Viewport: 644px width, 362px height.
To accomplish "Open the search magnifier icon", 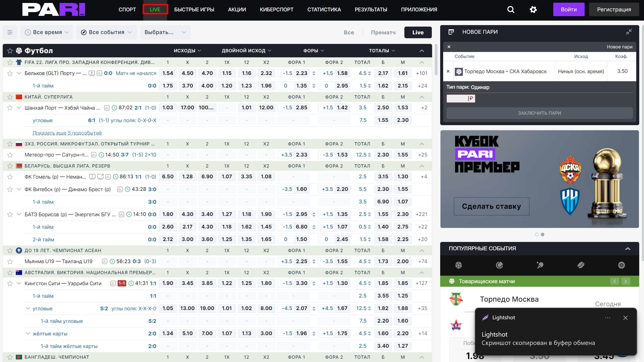I will (x=511, y=10).
